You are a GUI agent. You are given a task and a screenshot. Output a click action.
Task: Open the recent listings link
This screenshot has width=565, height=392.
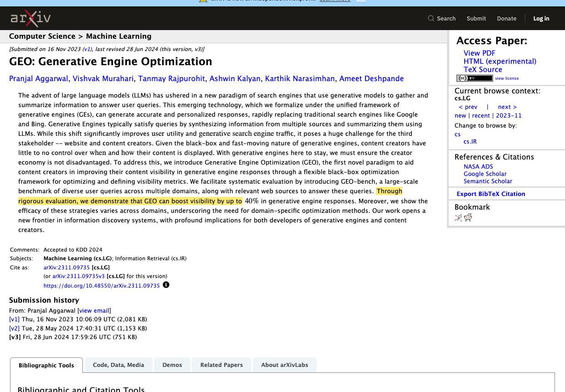[x=481, y=116]
